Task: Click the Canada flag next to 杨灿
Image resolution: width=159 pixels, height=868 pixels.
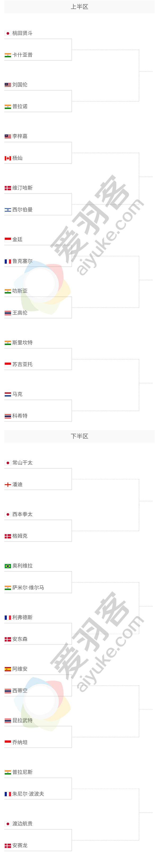Action: click(8, 158)
